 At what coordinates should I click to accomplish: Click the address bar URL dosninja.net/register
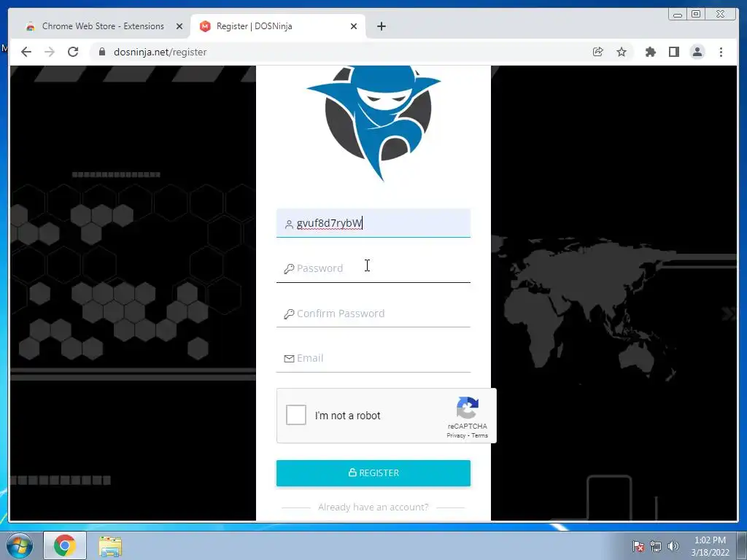coord(160,52)
